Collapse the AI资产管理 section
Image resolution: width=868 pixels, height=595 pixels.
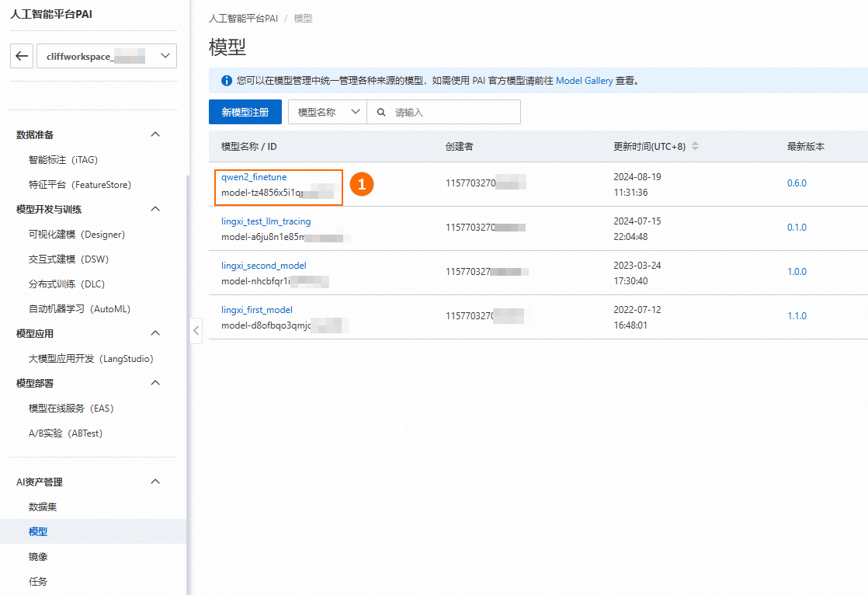[155, 482]
